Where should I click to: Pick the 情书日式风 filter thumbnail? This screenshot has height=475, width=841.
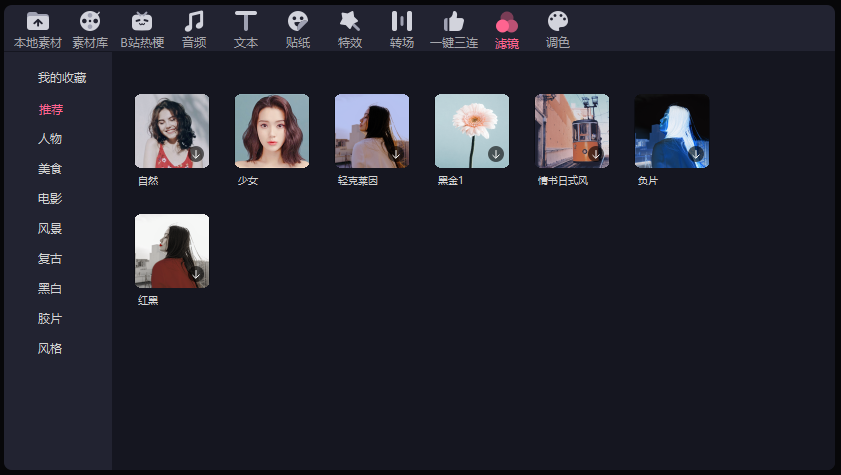point(572,131)
